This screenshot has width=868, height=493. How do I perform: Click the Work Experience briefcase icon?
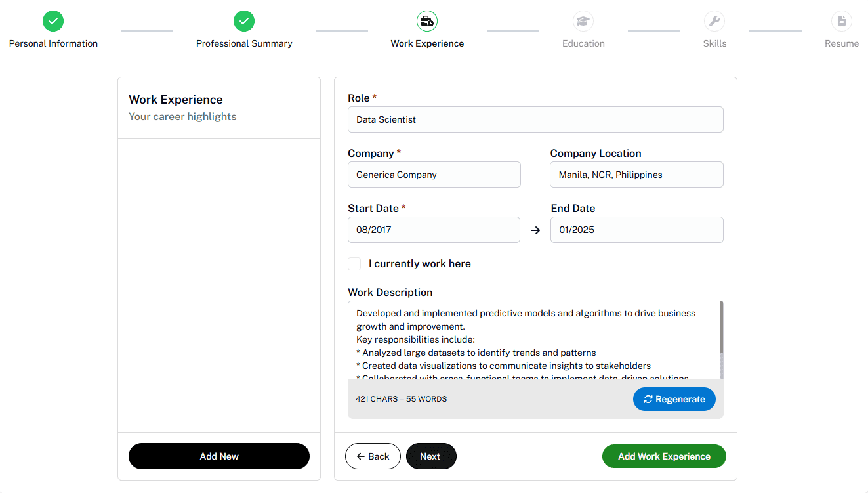[427, 21]
